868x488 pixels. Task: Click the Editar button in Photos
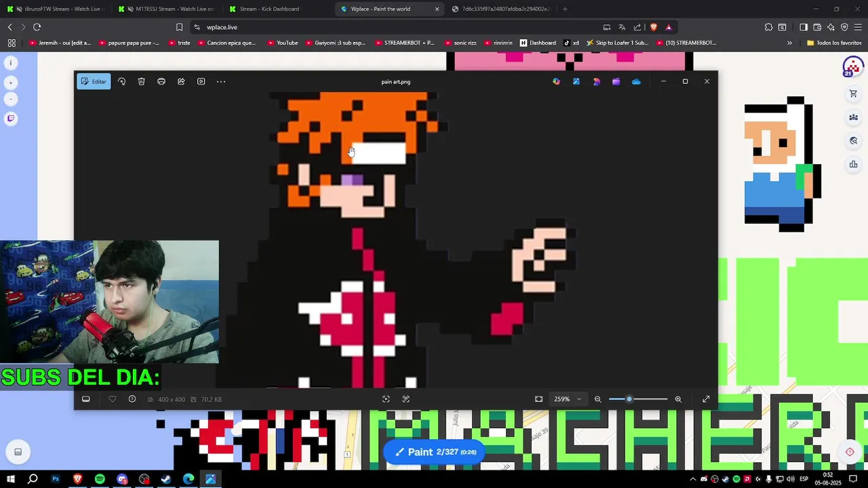pos(94,81)
